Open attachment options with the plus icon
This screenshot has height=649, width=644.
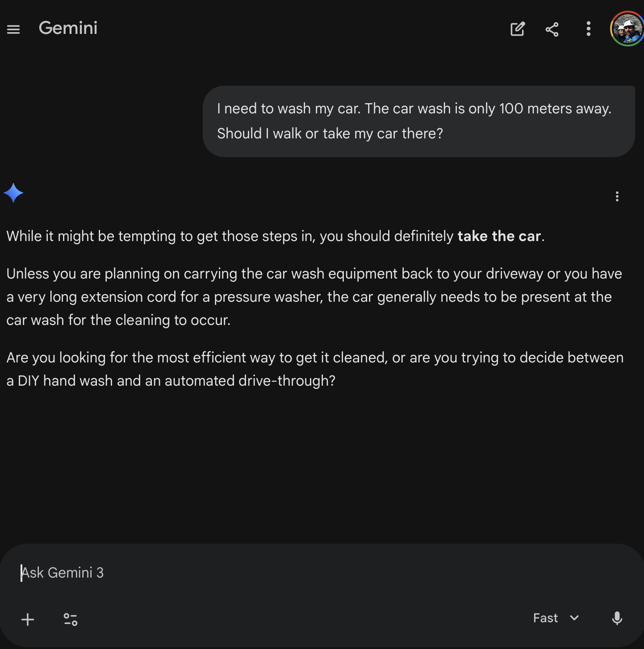[x=28, y=619]
